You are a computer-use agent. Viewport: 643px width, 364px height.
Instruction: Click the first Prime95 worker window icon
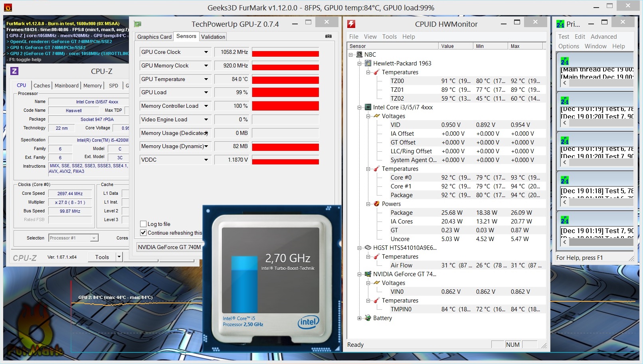pos(564,61)
